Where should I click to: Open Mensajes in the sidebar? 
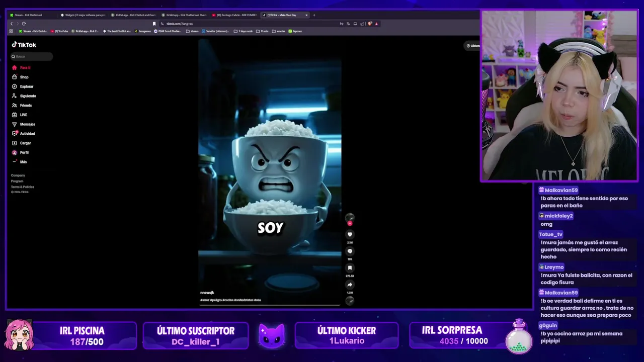coord(24,124)
